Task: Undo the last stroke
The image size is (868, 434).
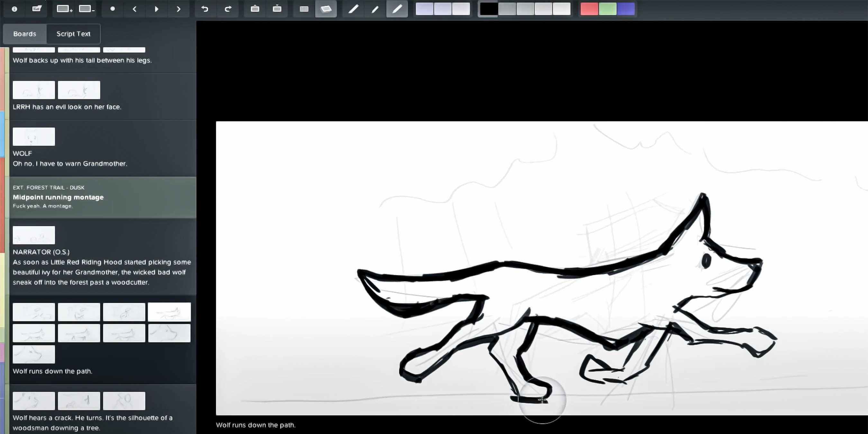Action: (205, 9)
